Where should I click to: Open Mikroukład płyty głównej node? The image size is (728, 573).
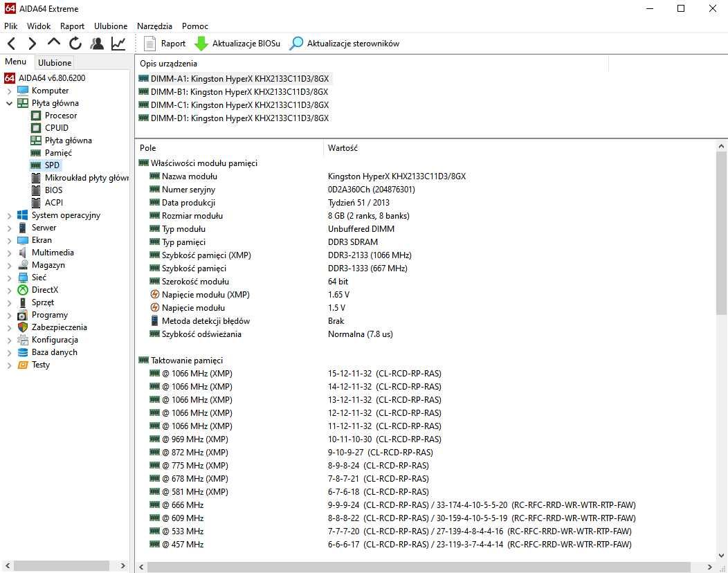click(87, 178)
